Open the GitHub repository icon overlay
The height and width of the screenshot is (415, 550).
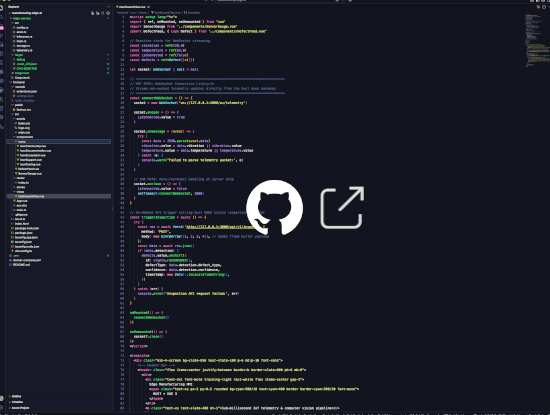click(274, 207)
